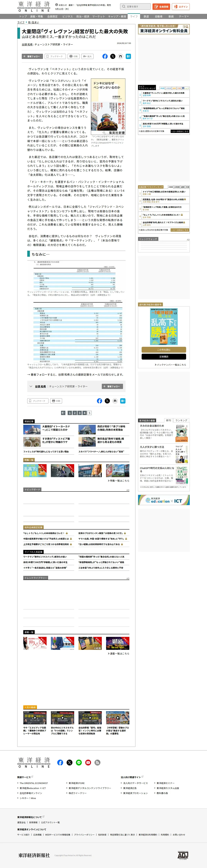Click the top 印刷 print button
The image size is (207, 868).
74,56
